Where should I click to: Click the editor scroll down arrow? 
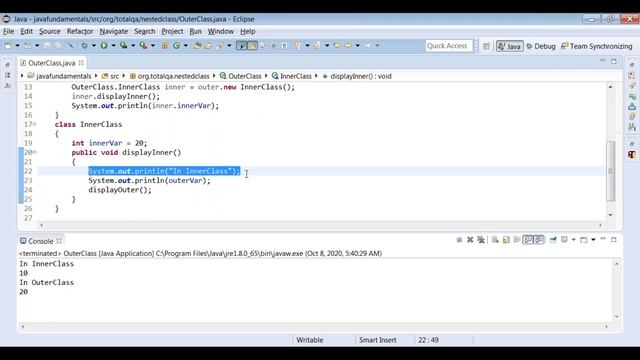pos(611,215)
